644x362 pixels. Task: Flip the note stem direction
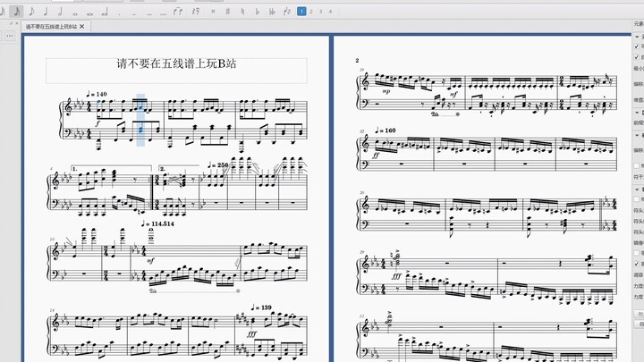[287, 12]
